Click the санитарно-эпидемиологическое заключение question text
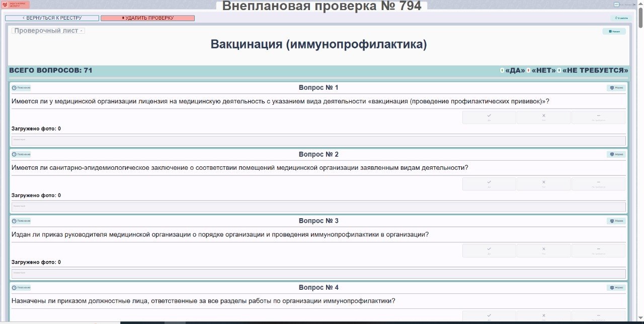The width and height of the screenshot is (644, 324). click(x=240, y=168)
